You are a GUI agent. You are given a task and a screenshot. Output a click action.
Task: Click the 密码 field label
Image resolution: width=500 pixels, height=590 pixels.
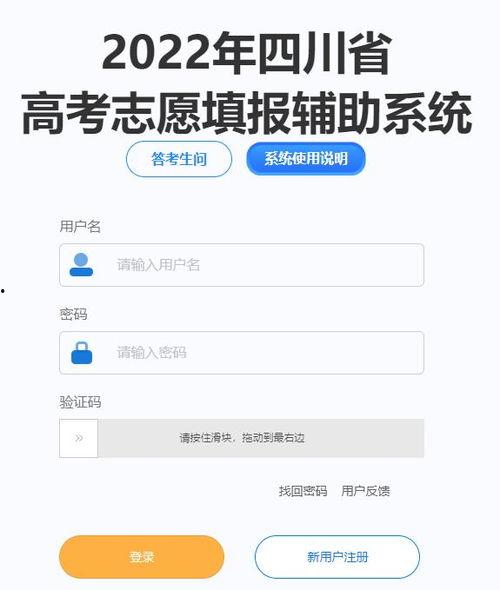[x=73, y=314]
